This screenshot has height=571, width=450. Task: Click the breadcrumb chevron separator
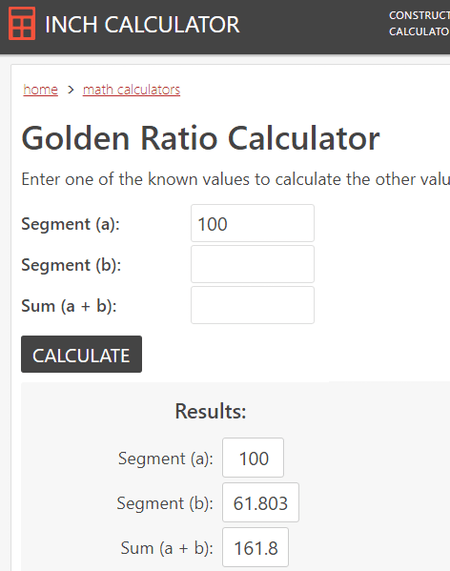(71, 90)
